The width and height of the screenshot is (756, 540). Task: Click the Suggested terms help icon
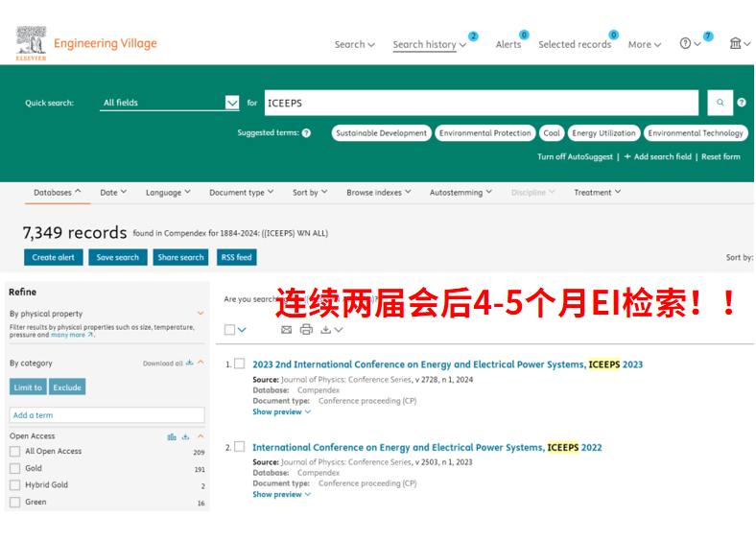pos(306,133)
